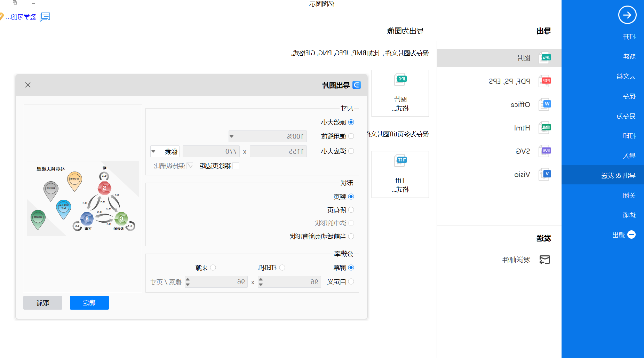The width and height of the screenshot is (644, 358).
Task: Click TIFF icon in Tiff格式 tile
Action: pos(400,161)
